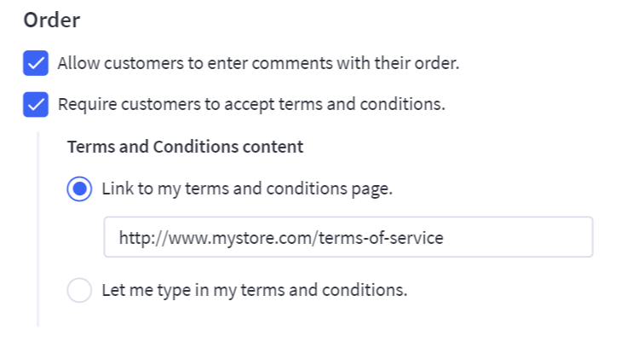Click the 'Link to my terms and conditions page' label

tap(247, 189)
